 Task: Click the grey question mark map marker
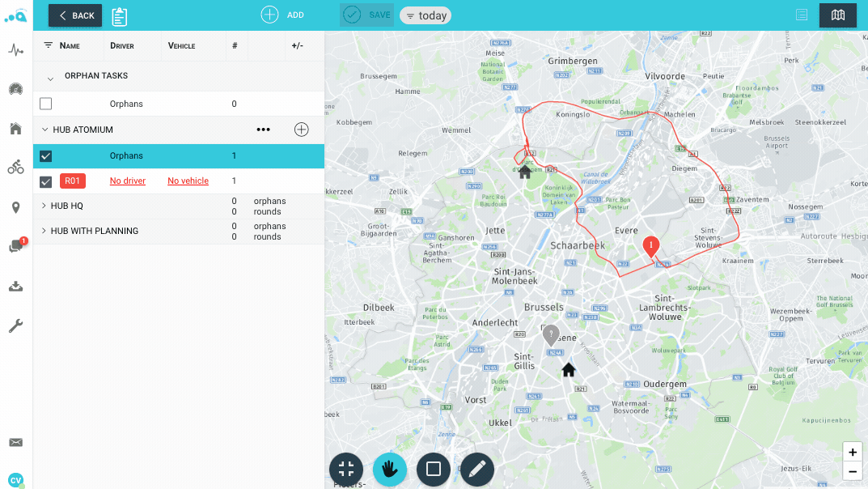click(x=551, y=334)
